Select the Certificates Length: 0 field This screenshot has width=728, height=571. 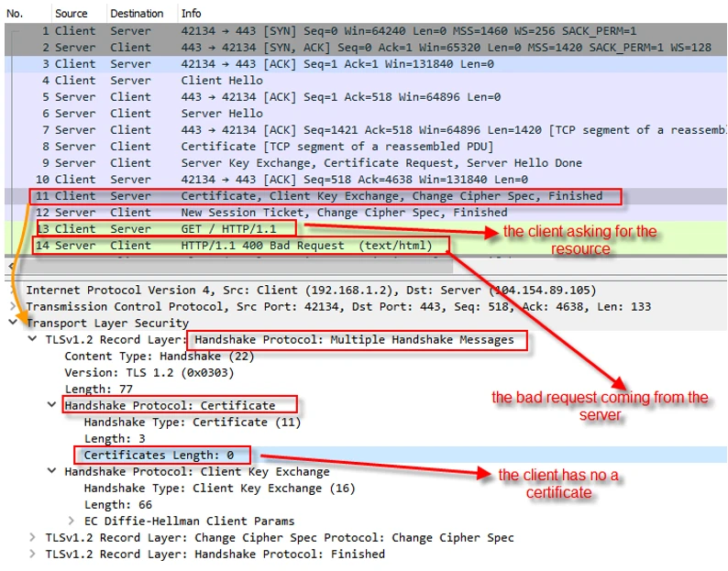(x=158, y=455)
